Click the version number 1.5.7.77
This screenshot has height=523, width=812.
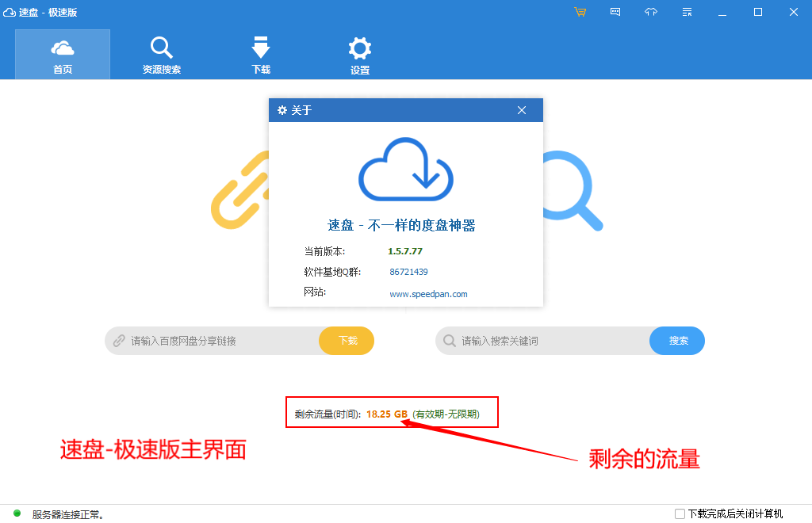tap(405, 251)
